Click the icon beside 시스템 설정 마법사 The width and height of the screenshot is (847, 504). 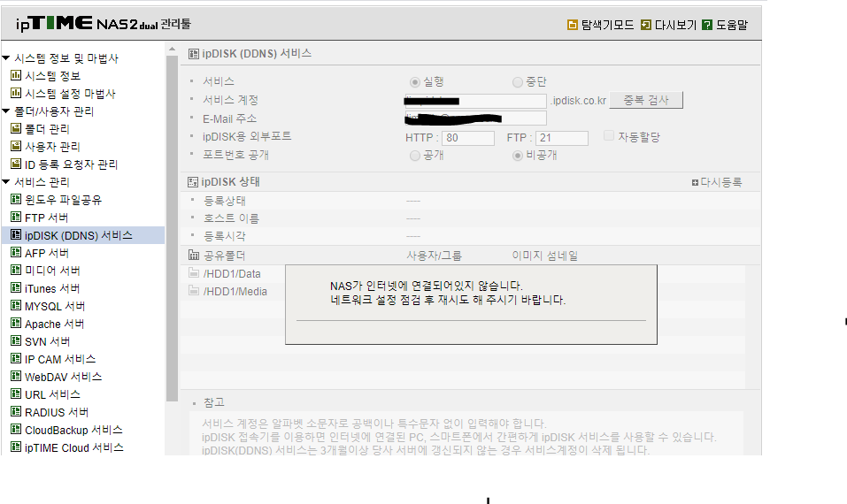16,94
